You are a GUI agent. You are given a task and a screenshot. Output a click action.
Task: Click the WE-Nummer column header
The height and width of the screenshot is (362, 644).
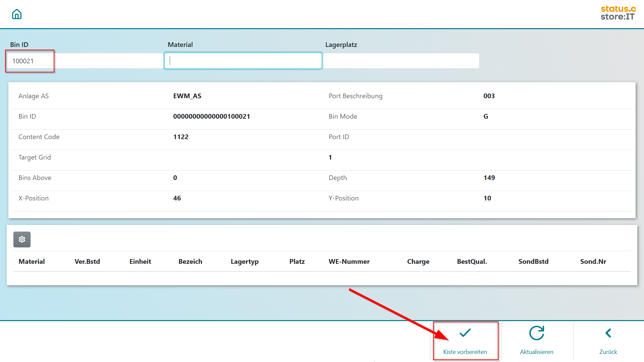(349, 261)
